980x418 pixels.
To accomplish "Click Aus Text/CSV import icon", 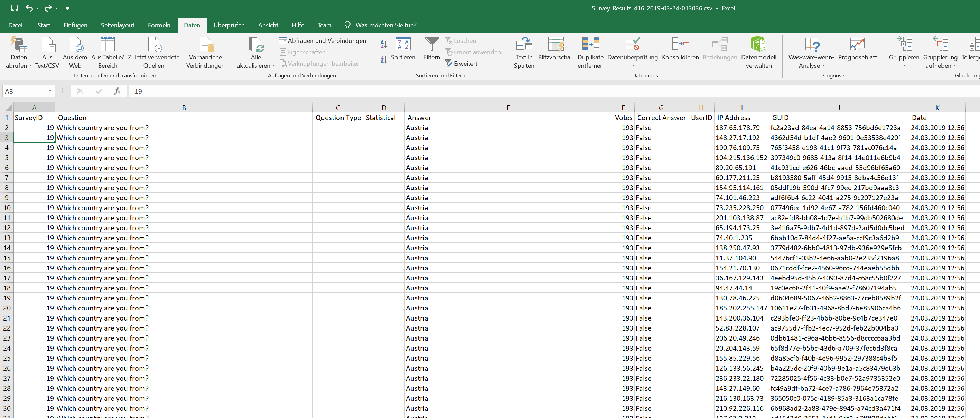I will point(48,45).
